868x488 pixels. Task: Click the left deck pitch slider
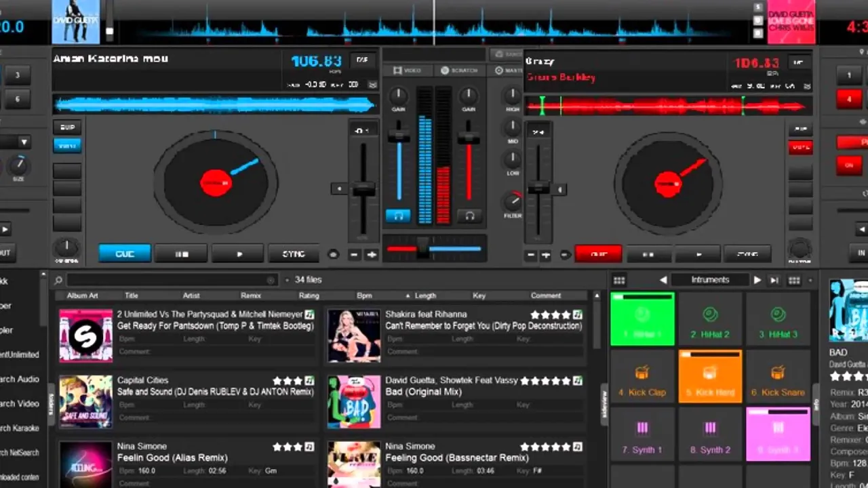point(363,189)
